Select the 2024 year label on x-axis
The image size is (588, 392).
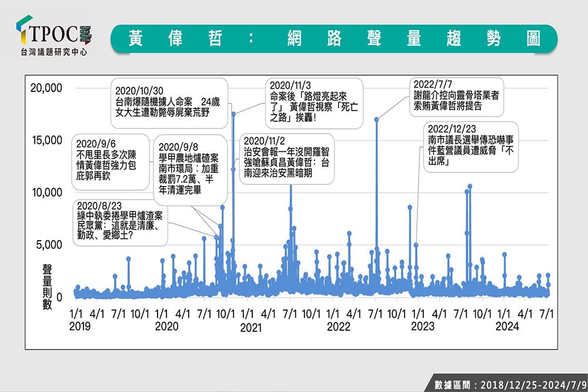tap(508, 326)
